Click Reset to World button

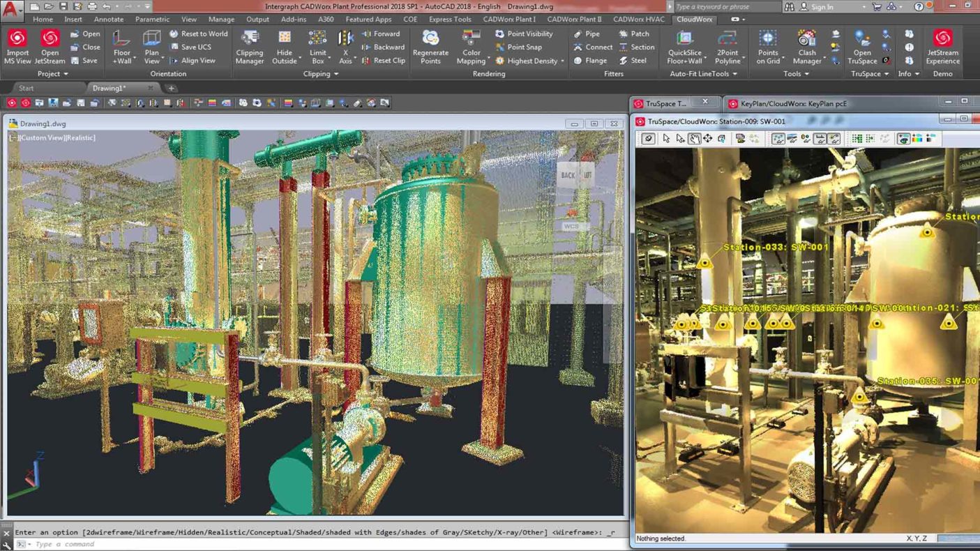(198, 33)
